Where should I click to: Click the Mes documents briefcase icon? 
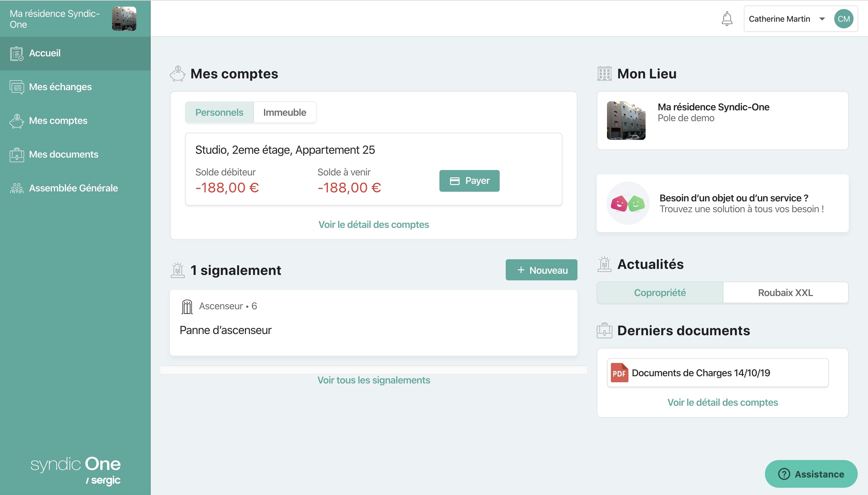tap(17, 155)
